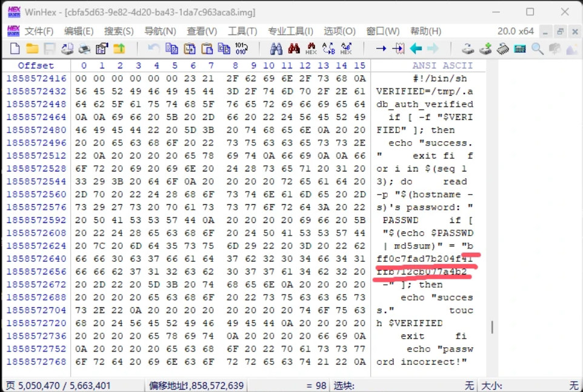583x392 pixels.
Task: Click the page number status field
Action: (x=58, y=385)
